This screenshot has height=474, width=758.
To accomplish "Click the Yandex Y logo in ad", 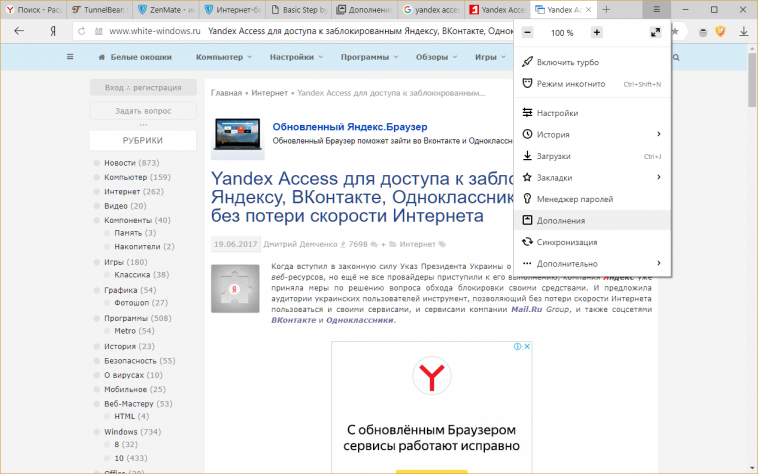I will click(431, 376).
